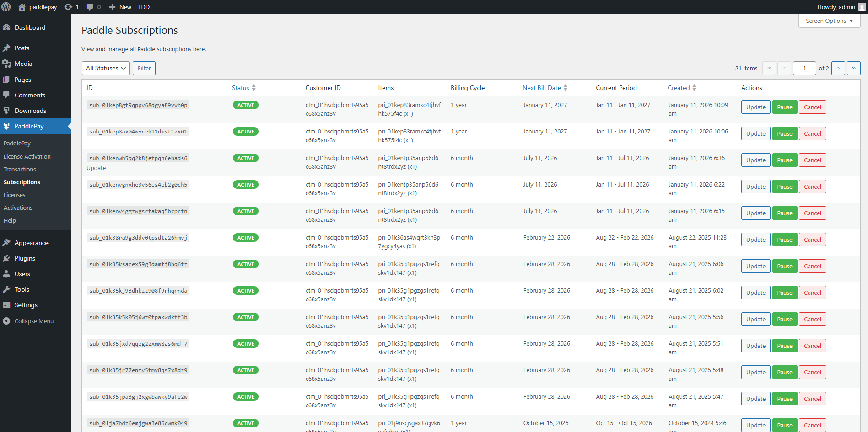Screen dimensions: 868x432
Task: Click the WordPress logo icon
Action: [6, 7]
